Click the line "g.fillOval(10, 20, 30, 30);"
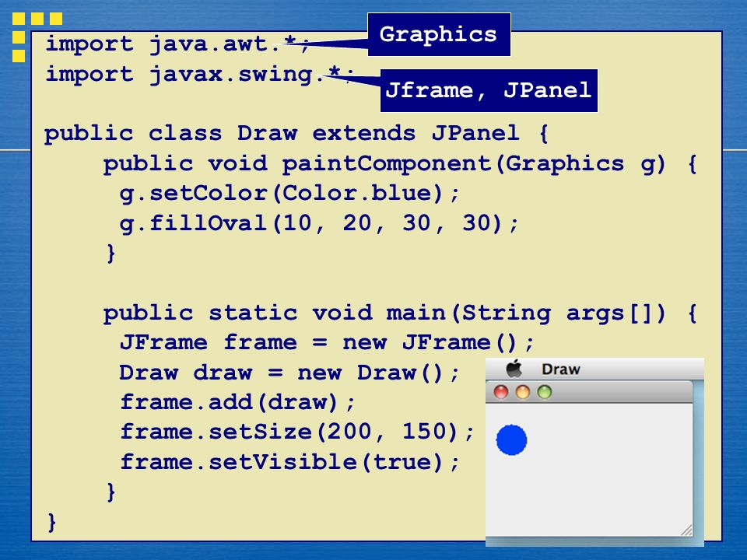This screenshot has height=560, width=747. pos(319,224)
